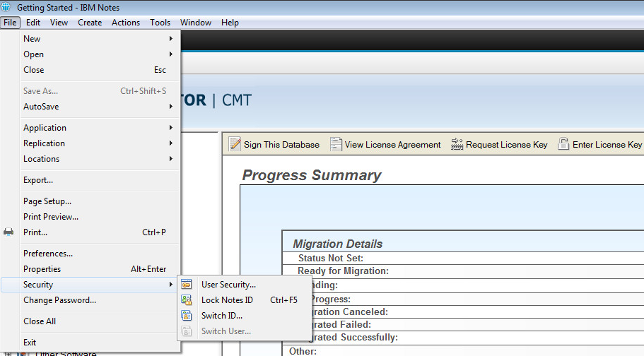This screenshot has width=644, height=356.
Task: Open the File menu
Action: pyautogui.click(x=11, y=23)
